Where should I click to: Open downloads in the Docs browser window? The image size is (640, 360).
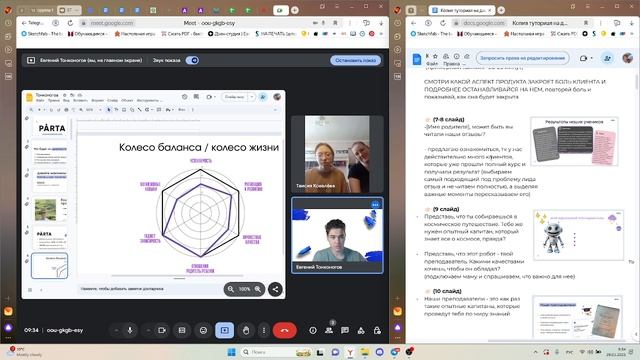click(632, 23)
